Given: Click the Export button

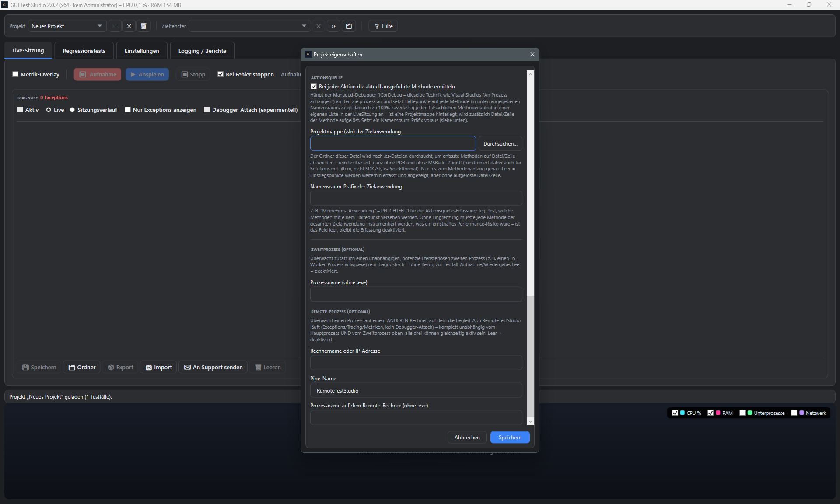Looking at the screenshot, I should (x=121, y=367).
